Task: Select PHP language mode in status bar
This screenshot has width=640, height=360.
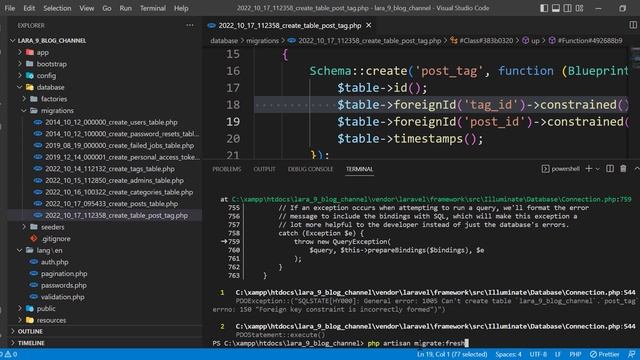Action: coord(575,354)
